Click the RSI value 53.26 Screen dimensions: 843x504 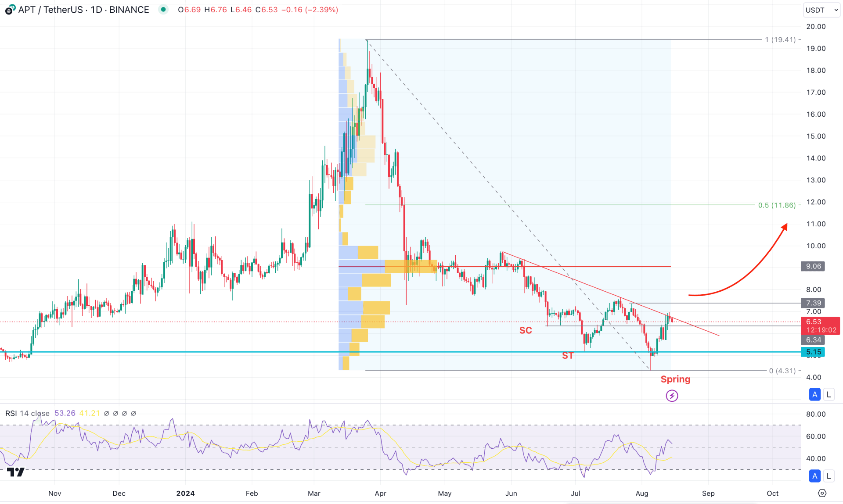[65, 413]
